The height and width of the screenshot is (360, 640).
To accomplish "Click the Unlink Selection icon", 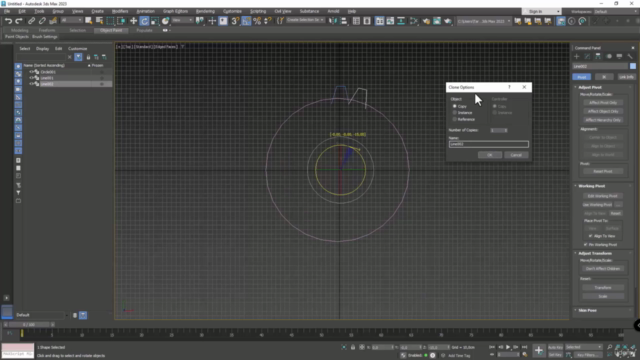I will [x=42, y=21].
